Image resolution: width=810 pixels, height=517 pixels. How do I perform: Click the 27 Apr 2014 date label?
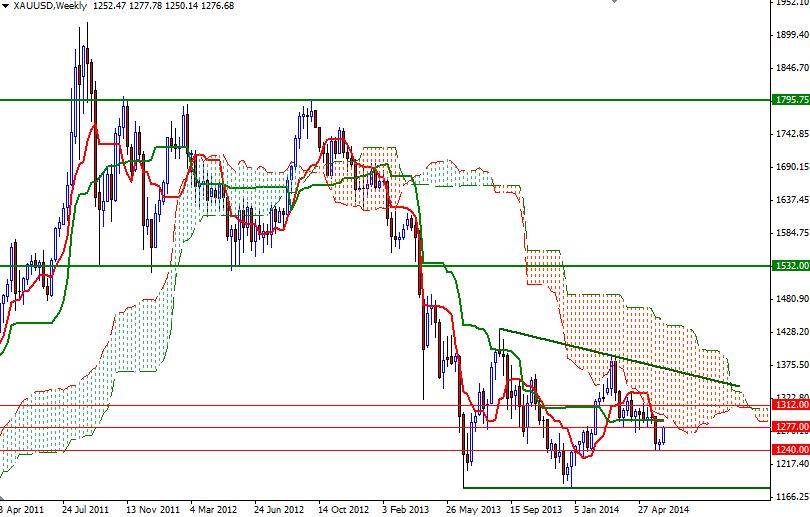point(663,509)
